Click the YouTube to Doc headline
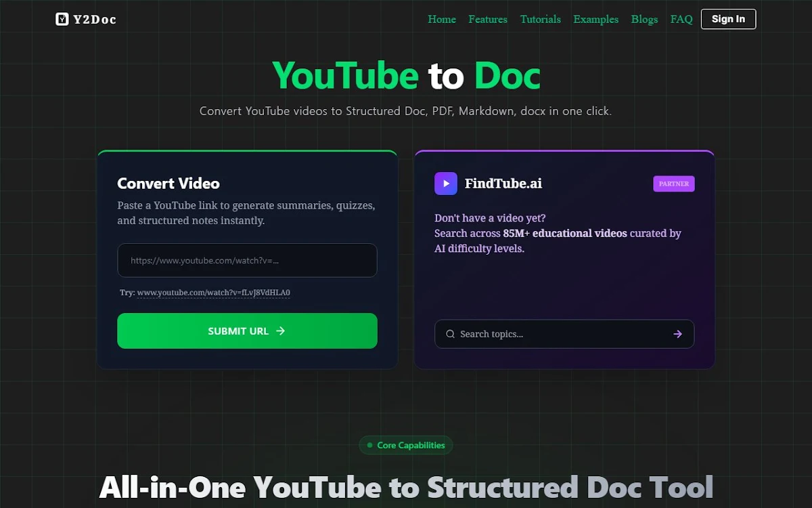Image resolution: width=812 pixels, height=508 pixels. point(406,75)
